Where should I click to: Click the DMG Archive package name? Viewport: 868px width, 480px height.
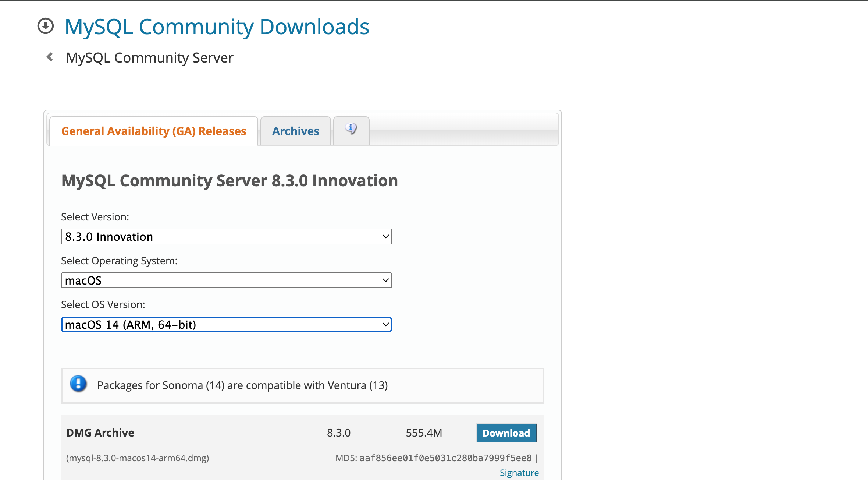pyautogui.click(x=100, y=433)
